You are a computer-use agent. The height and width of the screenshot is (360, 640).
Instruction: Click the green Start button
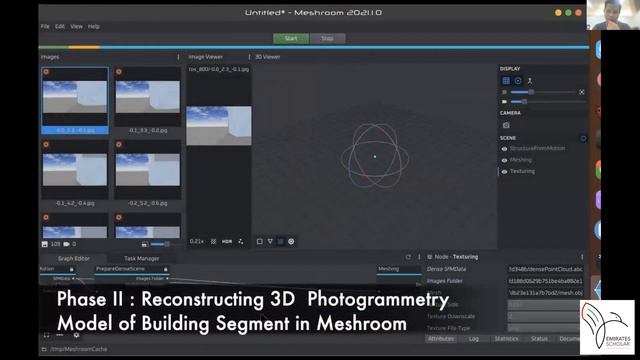point(291,38)
